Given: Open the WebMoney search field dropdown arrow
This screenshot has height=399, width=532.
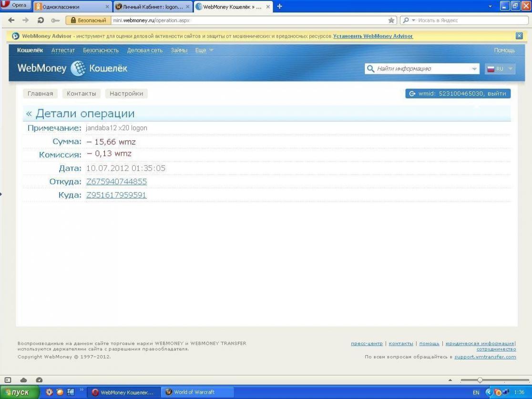Looking at the screenshot, I should tap(474, 69).
